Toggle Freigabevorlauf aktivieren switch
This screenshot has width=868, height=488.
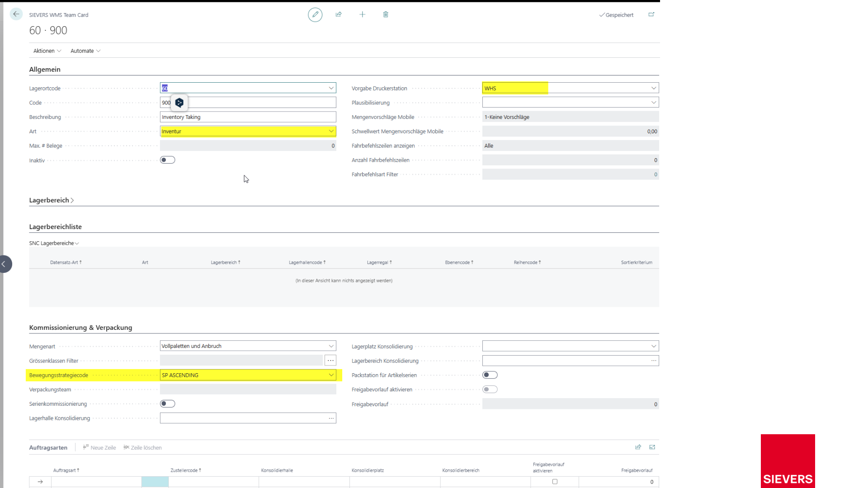490,389
